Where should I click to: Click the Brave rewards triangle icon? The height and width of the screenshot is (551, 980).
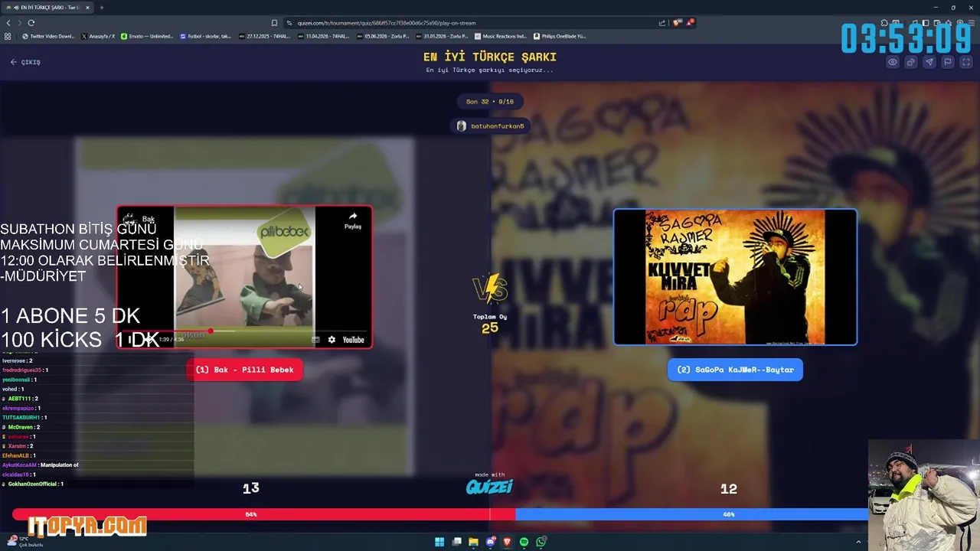pyautogui.click(x=689, y=23)
